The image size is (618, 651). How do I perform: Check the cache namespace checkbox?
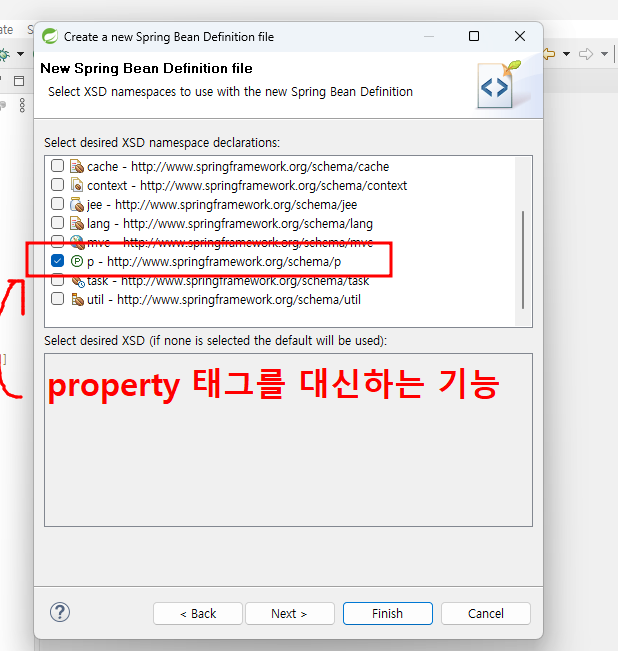[57, 166]
